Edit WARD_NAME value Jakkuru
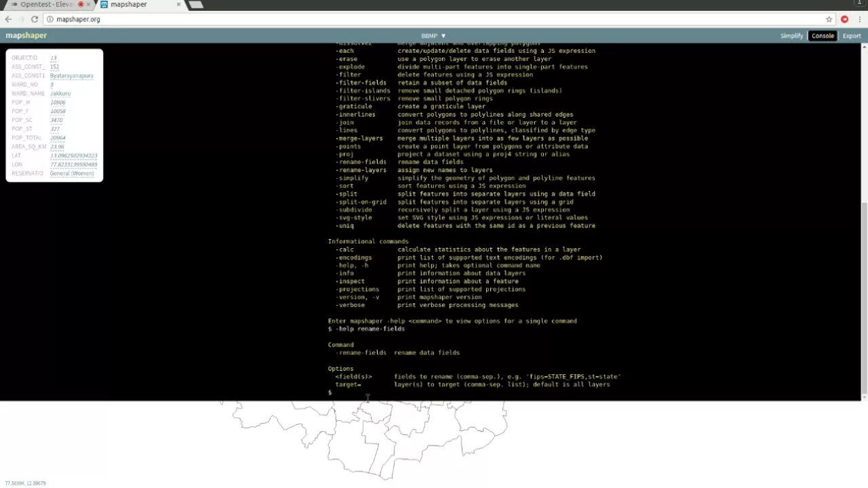Screen dimensions: 868x488 point(60,94)
